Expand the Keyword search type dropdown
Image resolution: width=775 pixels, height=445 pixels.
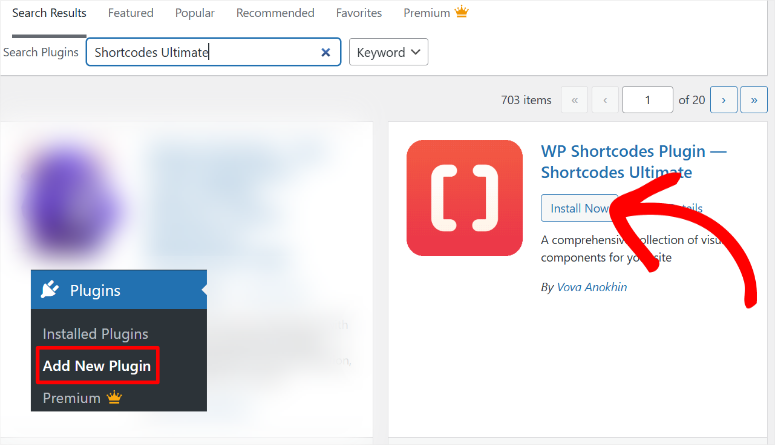388,52
